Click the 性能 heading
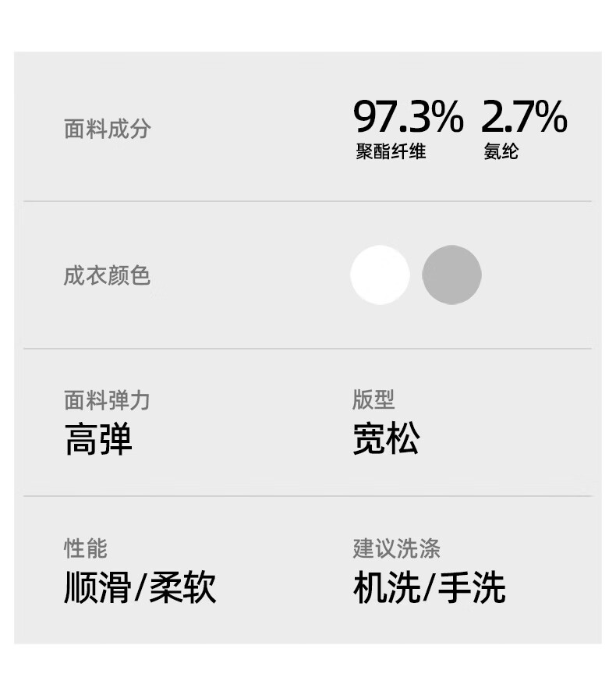This screenshot has width=616, height=695. 85,548
